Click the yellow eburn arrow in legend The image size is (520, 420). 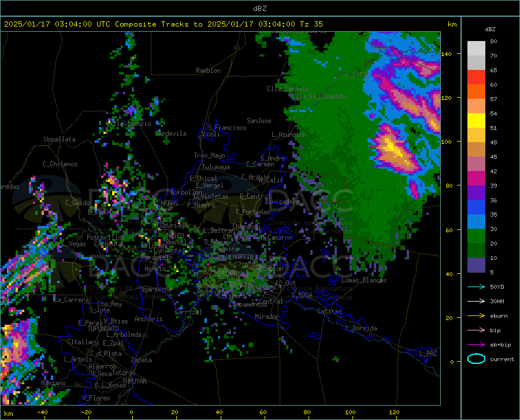476,315
